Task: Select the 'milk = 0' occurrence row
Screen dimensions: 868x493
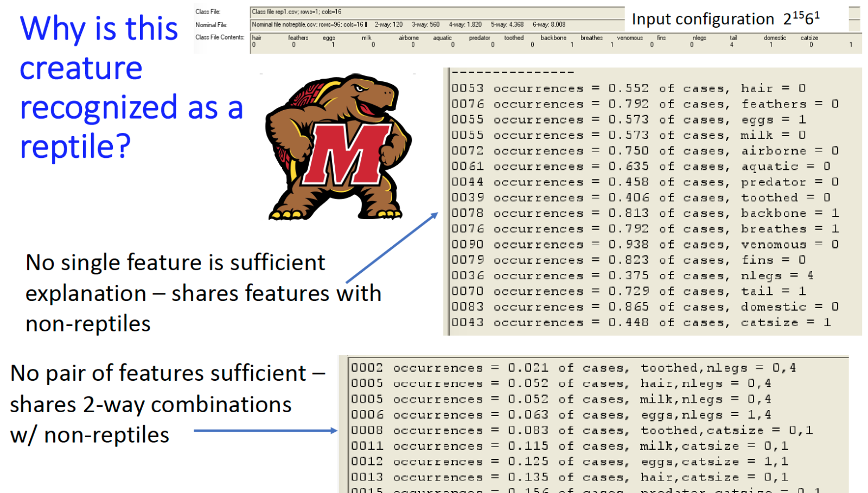Action: 629,135
